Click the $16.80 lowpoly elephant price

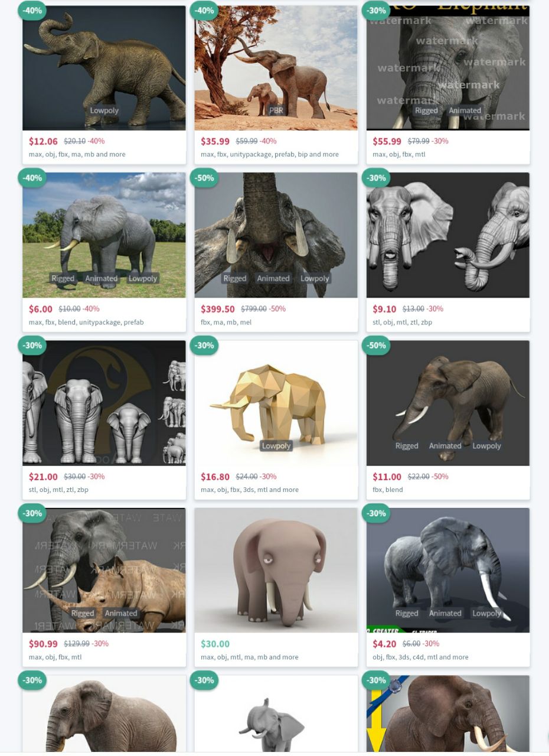click(x=215, y=477)
